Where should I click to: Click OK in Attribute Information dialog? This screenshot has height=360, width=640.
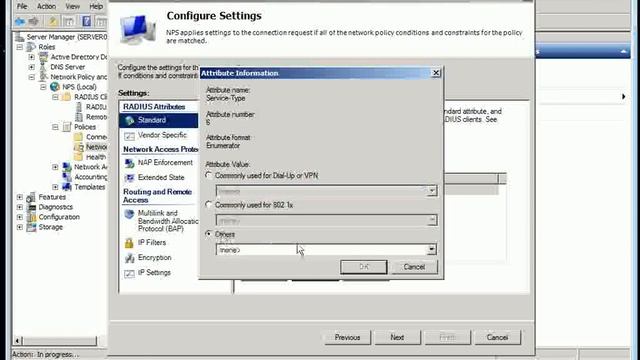pyautogui.click(x=364, y=267)
